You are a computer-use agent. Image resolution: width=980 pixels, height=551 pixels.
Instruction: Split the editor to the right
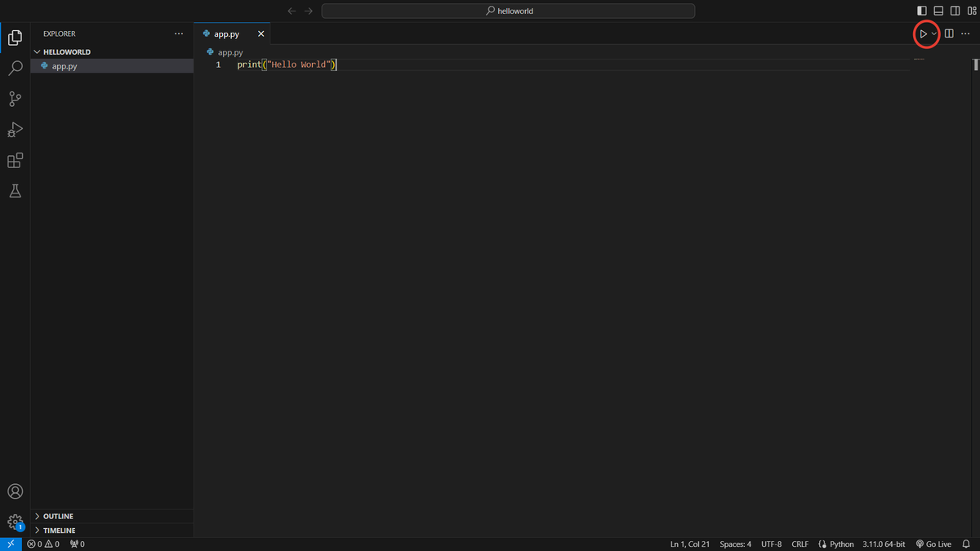[949, 33]
